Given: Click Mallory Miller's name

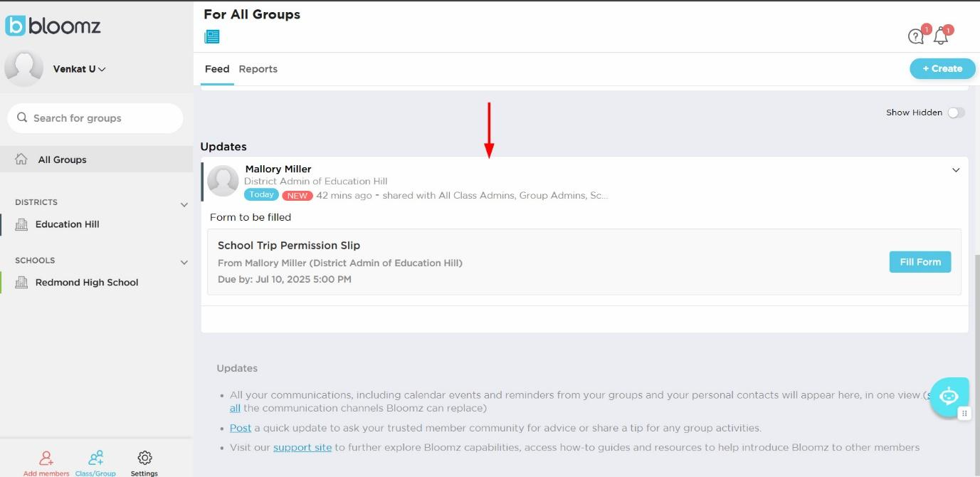Looking at the screenshot, I should point(278,169).
